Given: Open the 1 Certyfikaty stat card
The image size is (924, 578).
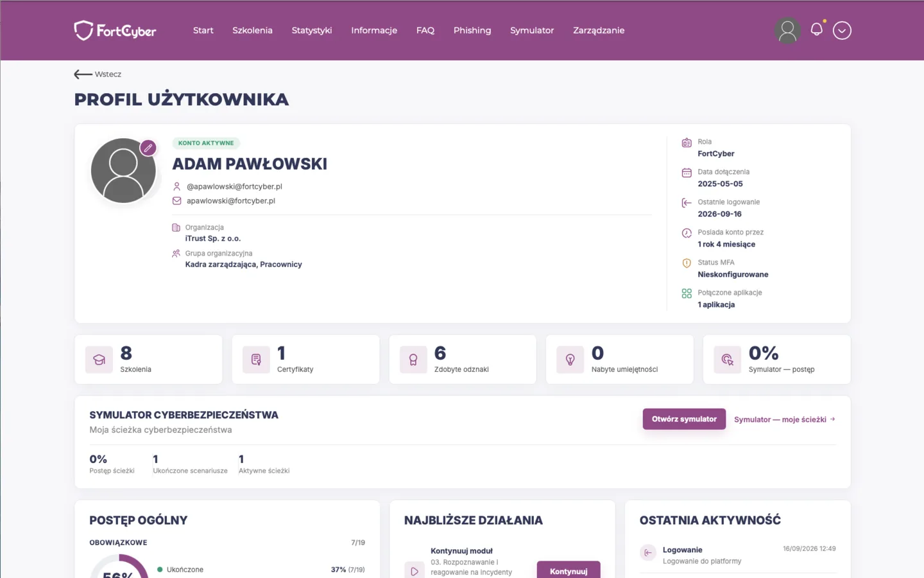Looking at the screenshot, I should click(x=305, y=360).
